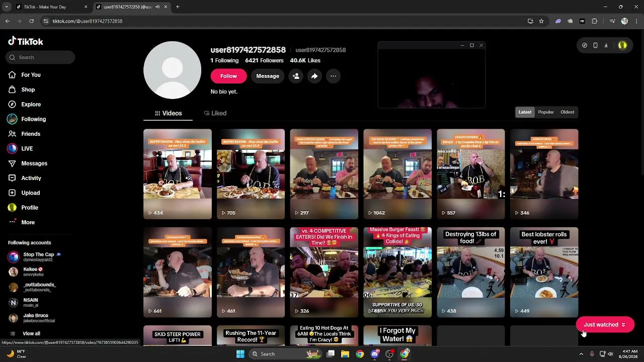The height and width of the screenshot is (362, 644).
Task: Share this profile using the arrow icon
Action: (x=314, y=76)
